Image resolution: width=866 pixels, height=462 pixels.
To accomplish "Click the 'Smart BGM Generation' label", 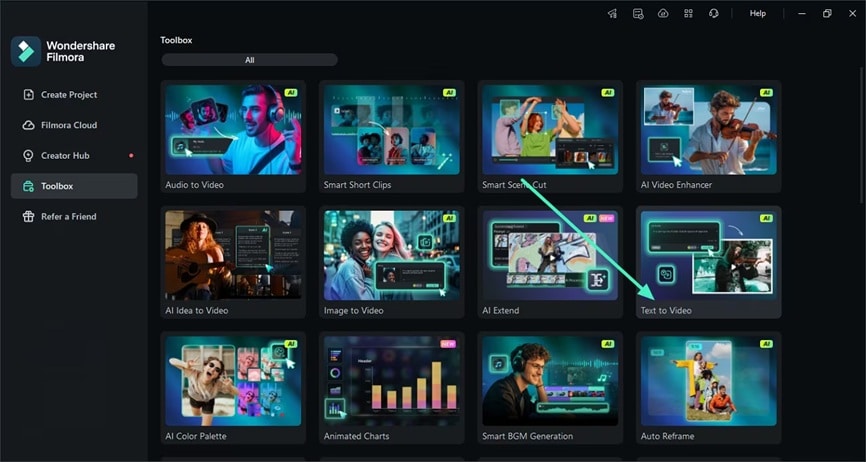I will click(x=527, y=436).
